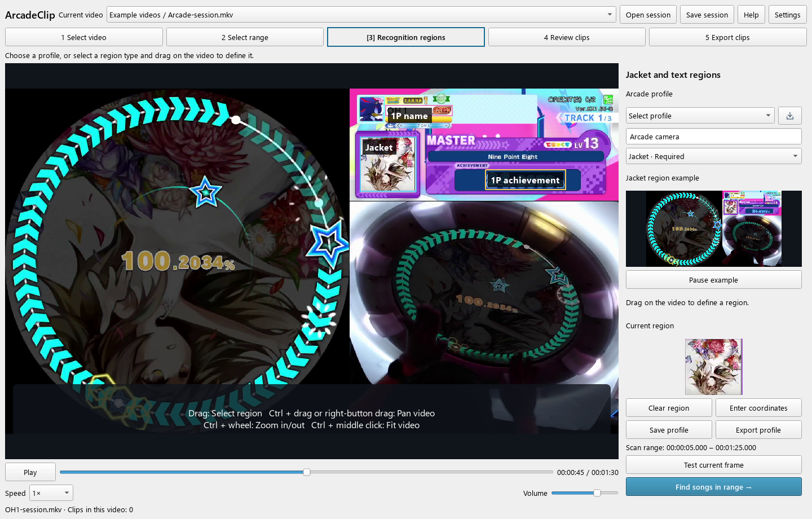Screen dimensions: 812x519
Task: Open the Speed 1× dropdown
Action: 51,493
